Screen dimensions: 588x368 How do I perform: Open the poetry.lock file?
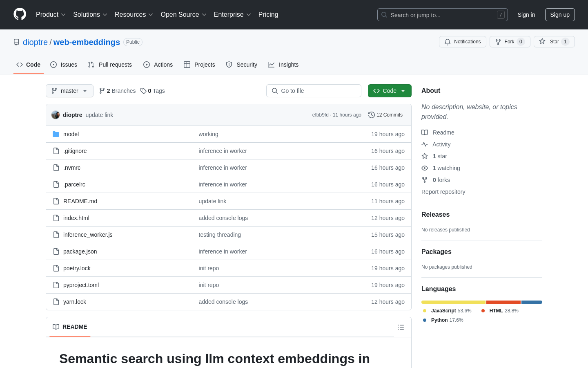tap(77, 268)
